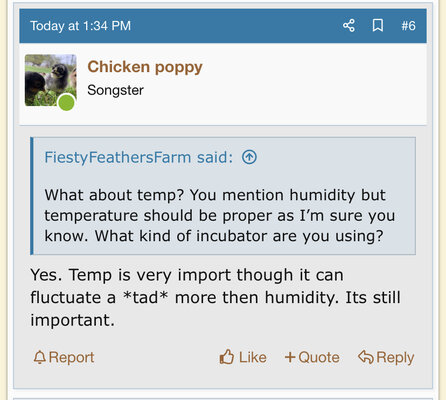Click the Today at 1:34 PM timestamp
The image size is (446, 400).
tap(80, 26)
